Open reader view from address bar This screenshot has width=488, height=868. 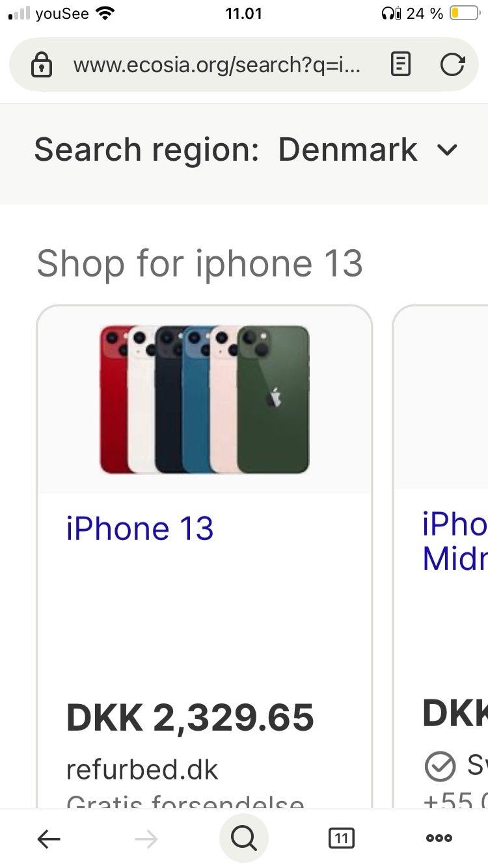point(401,64)
